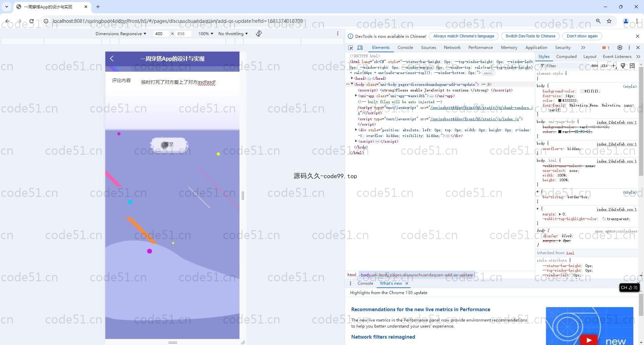Show more DevTools panel tabs chevron
The image size is (644, 345).
tap(583, 48)
